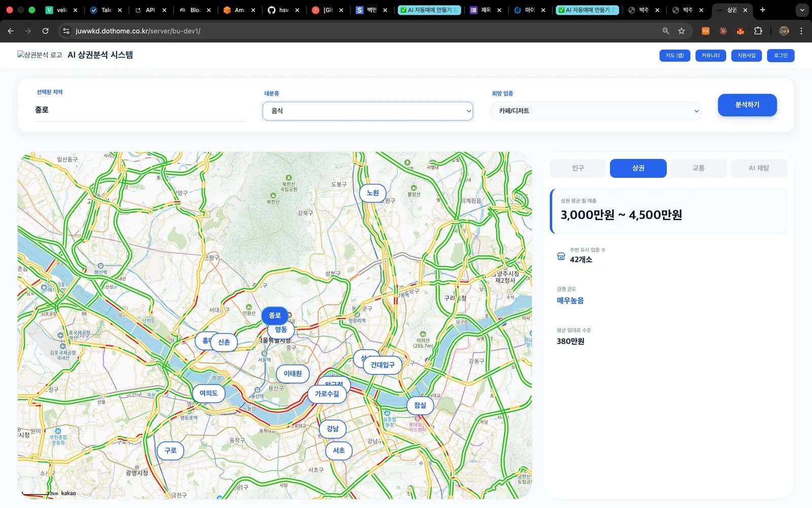This screenshot has height=508, width=812.
Task: Click the 로그인 button
Action: (x=781, y=55)
